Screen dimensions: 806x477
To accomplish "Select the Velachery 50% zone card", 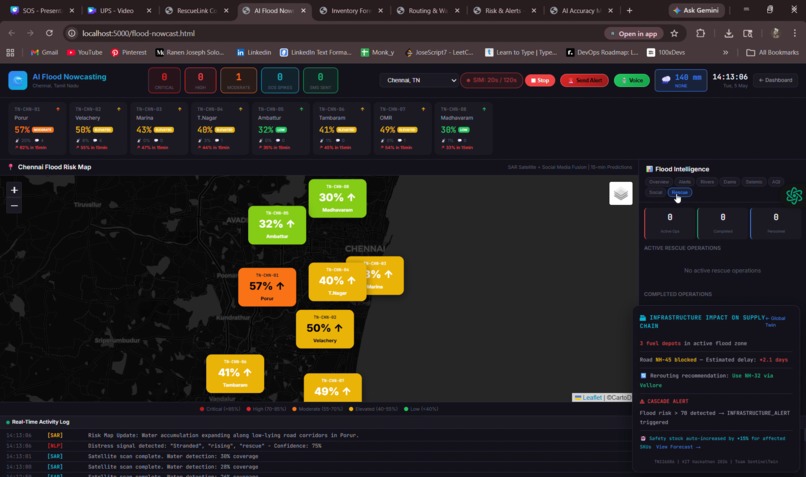I will [x=98, y=129].
